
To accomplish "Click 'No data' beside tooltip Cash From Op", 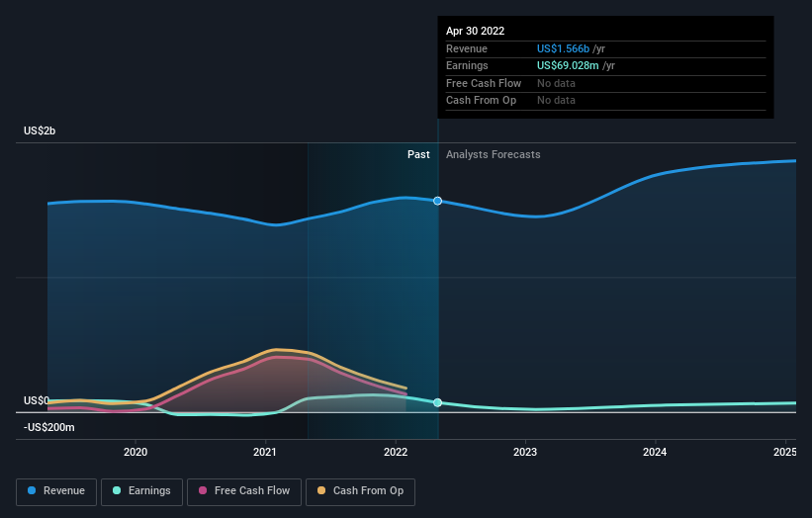I will [x=556, y=101].
